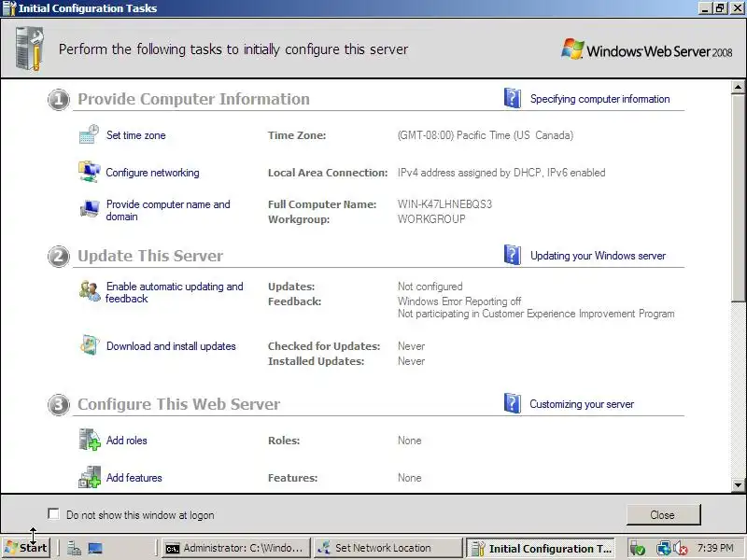Click the scrollbar up arrow
Viewport: 747px width, 560px height.
tap(738, 87)
